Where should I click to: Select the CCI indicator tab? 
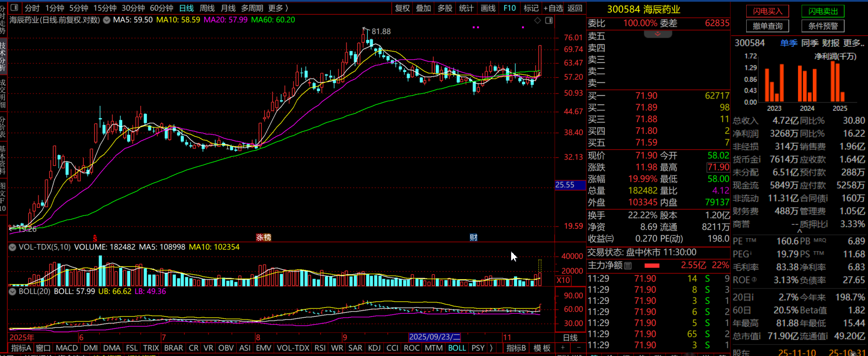pyautogui.click(x=392, y=348)
